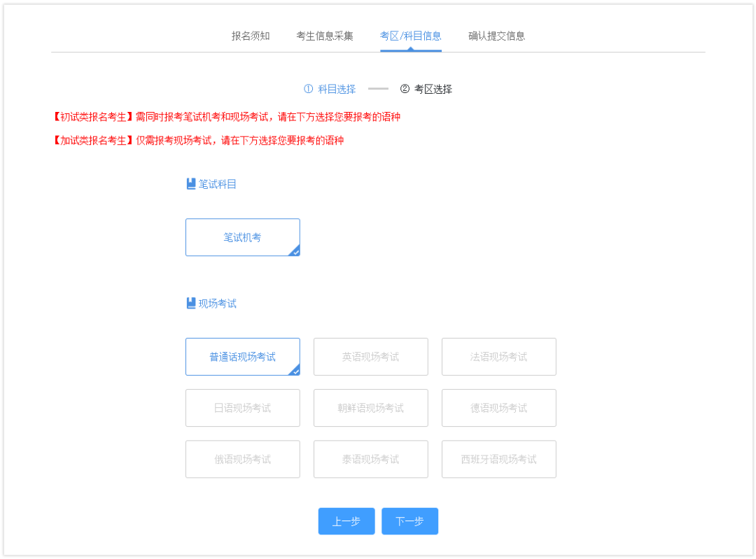This screenshot has height=559, width=756.
Task: Toggle 普通话现场考试 option
Action: (x=242, y=357)
